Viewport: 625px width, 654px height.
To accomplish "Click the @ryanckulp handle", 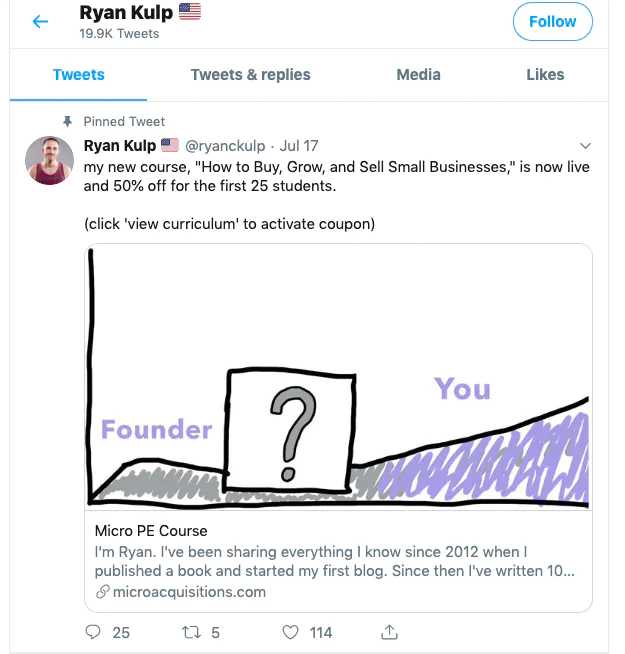I will 226,146.
